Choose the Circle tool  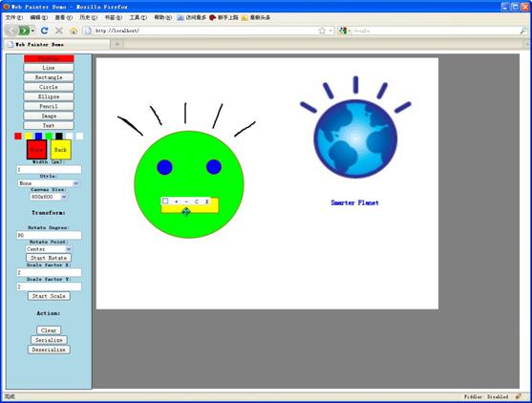point(49,87)
